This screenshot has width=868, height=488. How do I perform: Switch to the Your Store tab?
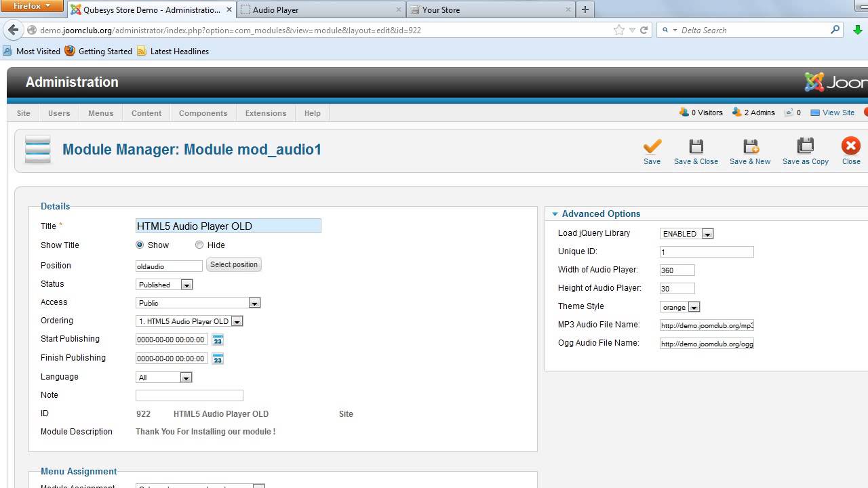click(490, 9)
